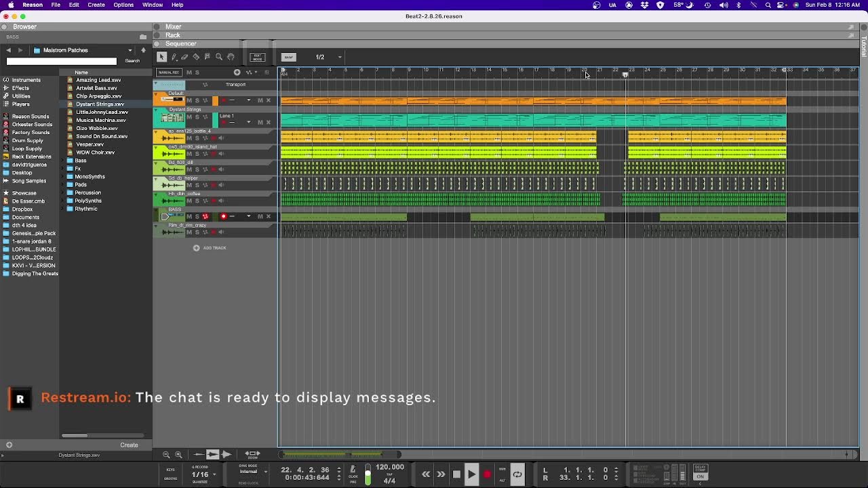868x488 pixels.
Task: Select the razor tool
Action: [x=196, y=57]
